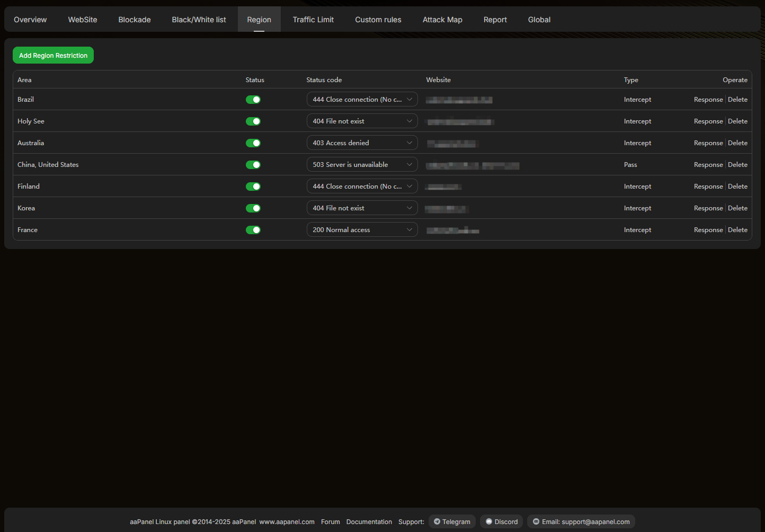Image resolution: width=765 pixels, height=532 pixels.
Task: Open the Brazil status code dropdown
Action: point(362,100)
